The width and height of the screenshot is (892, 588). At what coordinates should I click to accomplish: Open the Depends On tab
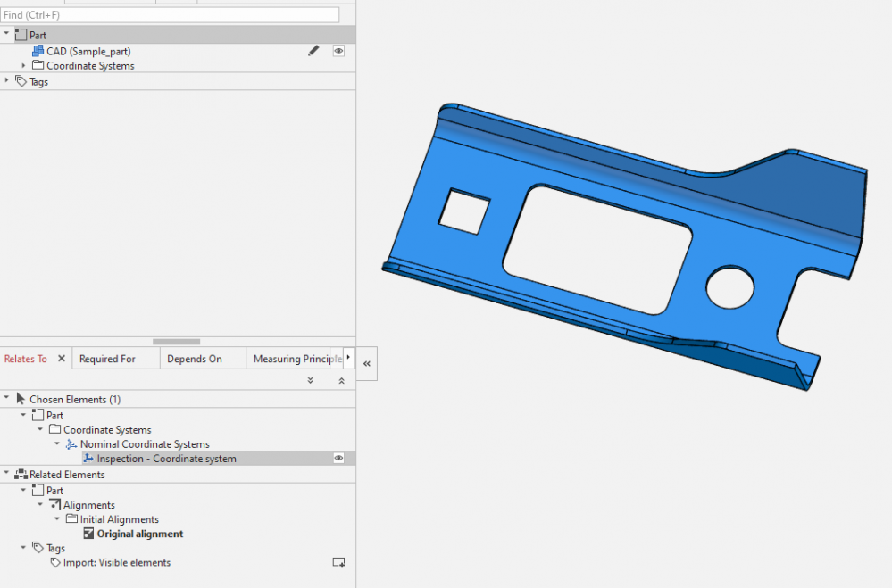(194, 359)
